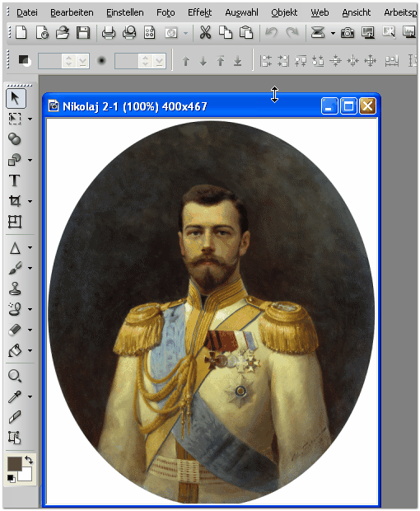
Task: Select the Eyedropper tool
Action: pyautogui.click(x=15, y=396)
